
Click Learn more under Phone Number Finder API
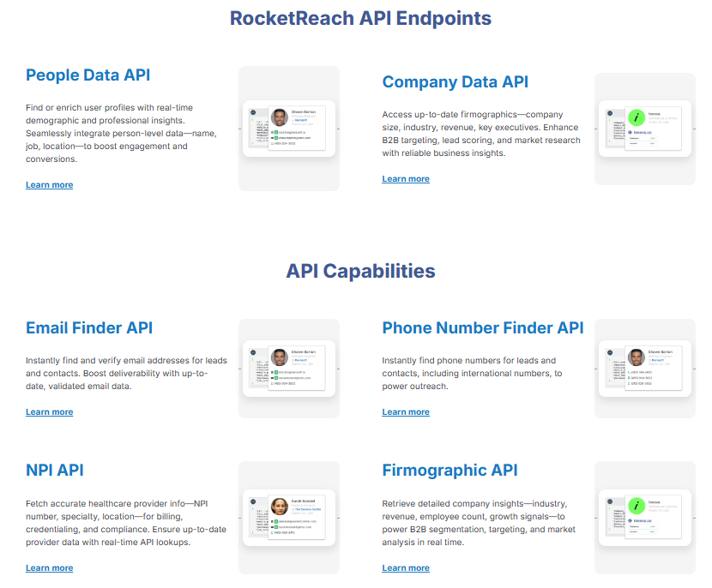(406, 412)
